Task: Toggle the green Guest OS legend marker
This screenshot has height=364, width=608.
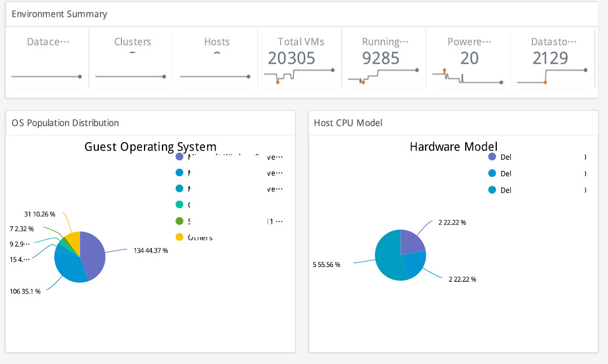Action: click(x=180, y=221)
